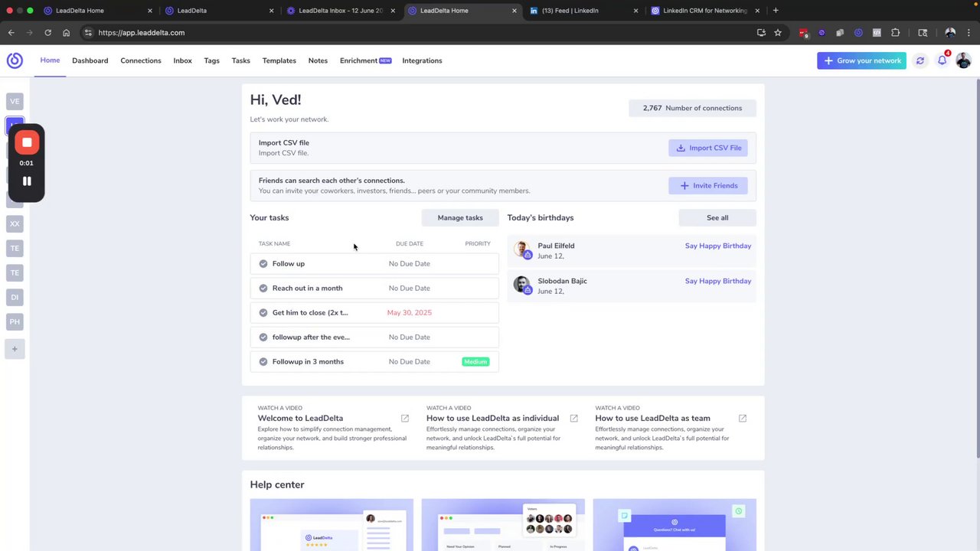Switch to LinkedIn CRM for Networking tab
980x551 pixels.
704,11
